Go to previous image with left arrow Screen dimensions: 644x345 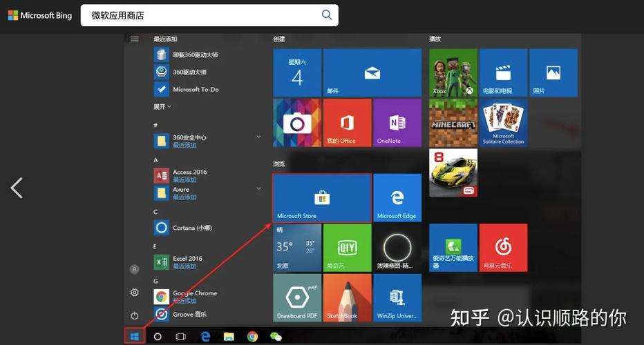[17, 188]
